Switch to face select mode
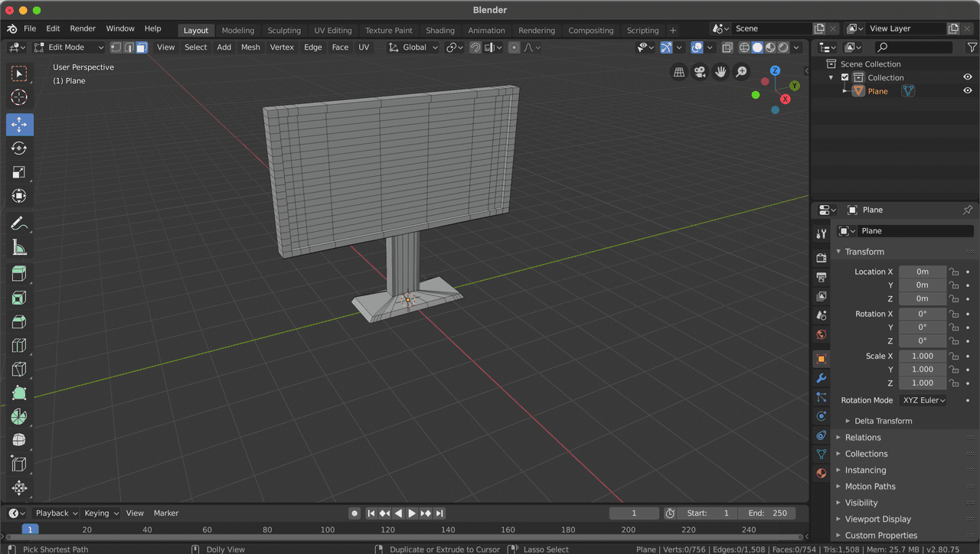 [x=142, y=47]
